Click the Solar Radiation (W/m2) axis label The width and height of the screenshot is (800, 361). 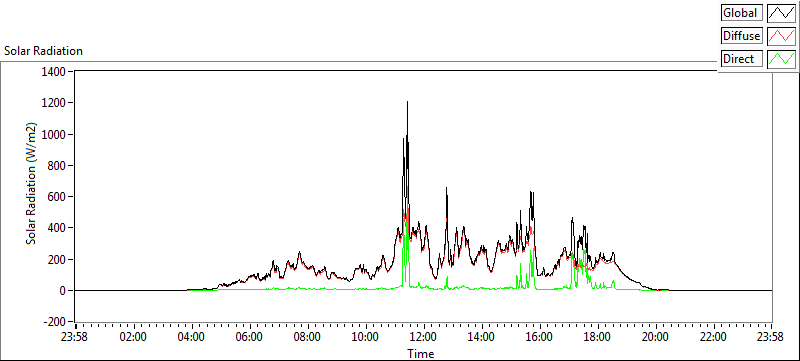coord(32,184)
